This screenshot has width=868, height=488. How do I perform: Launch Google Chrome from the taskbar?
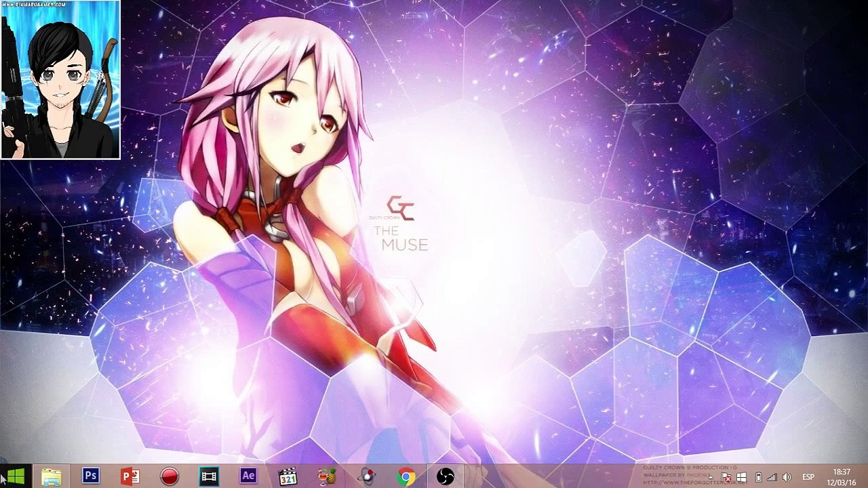point(406,476)
